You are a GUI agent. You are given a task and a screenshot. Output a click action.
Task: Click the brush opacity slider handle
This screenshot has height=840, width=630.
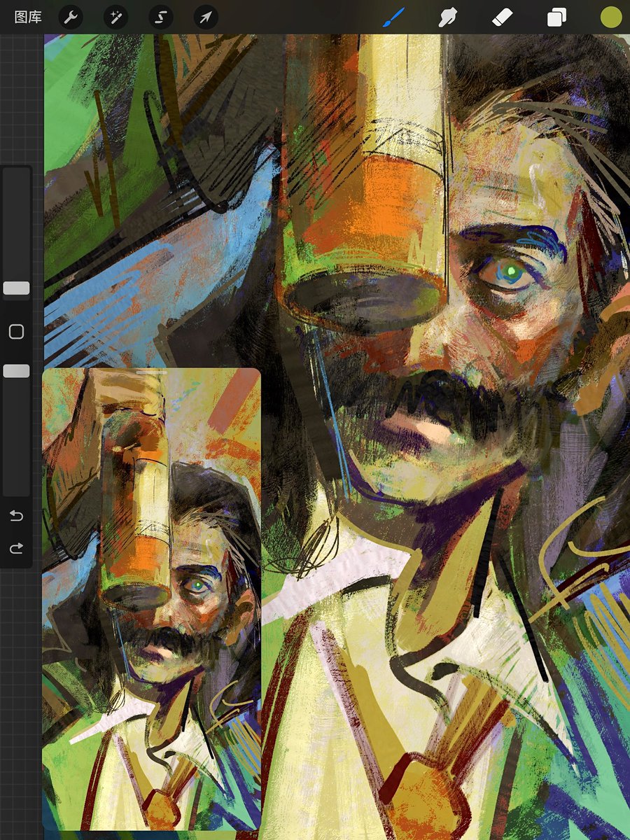pyautogui.click(x=16, y=371)
